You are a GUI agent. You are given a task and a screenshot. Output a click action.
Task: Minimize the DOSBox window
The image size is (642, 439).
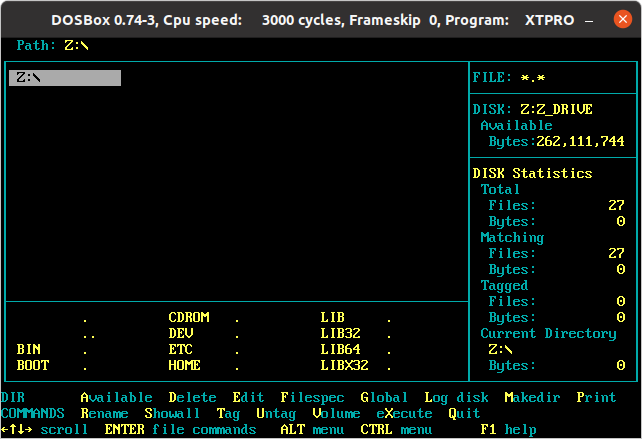point(589,20)
